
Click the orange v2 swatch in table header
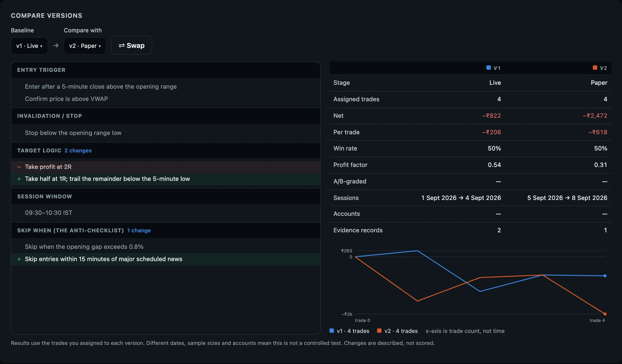[x=595, y=68]
